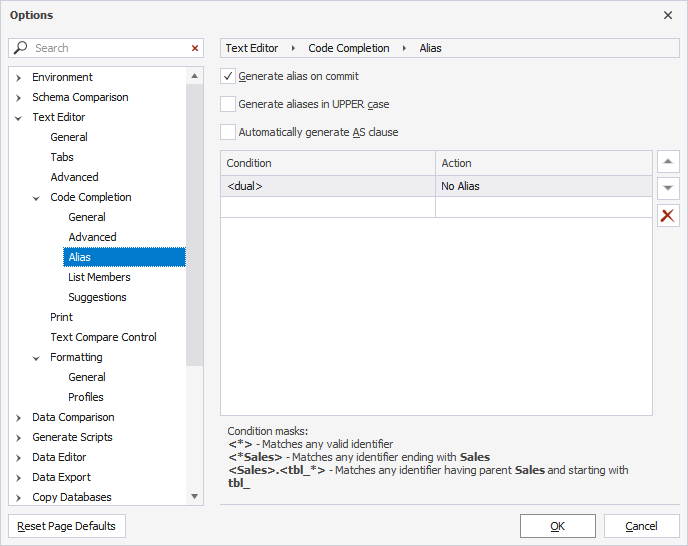Select General under Text Editor
Viewport: 688px width, 546px height.
[x=69, y=137]
